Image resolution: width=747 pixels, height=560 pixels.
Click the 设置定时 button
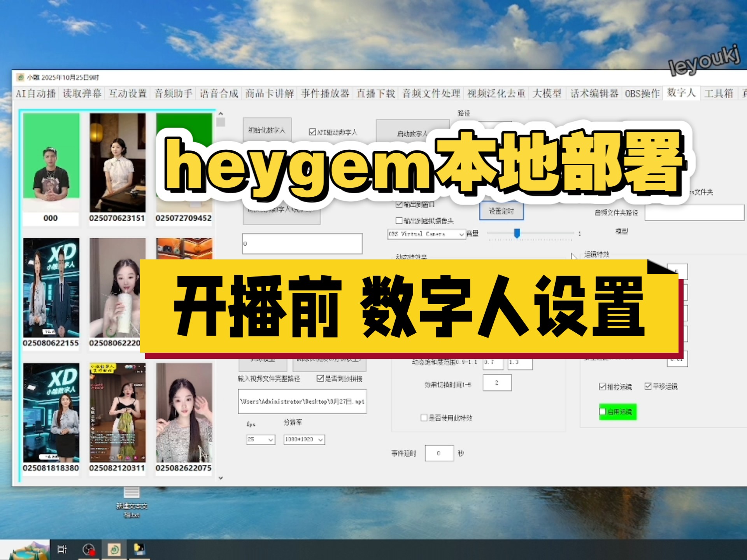pos(501,211)
